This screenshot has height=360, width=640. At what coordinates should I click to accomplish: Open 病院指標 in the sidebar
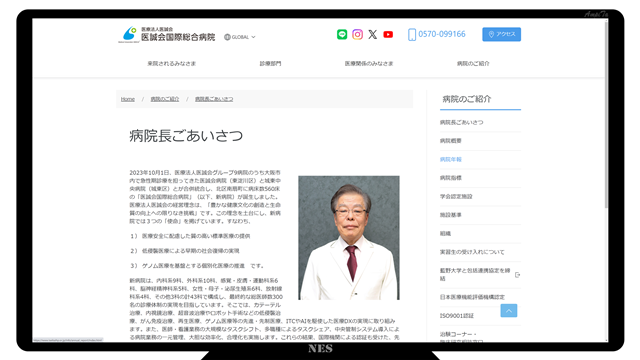click(451, 178)
